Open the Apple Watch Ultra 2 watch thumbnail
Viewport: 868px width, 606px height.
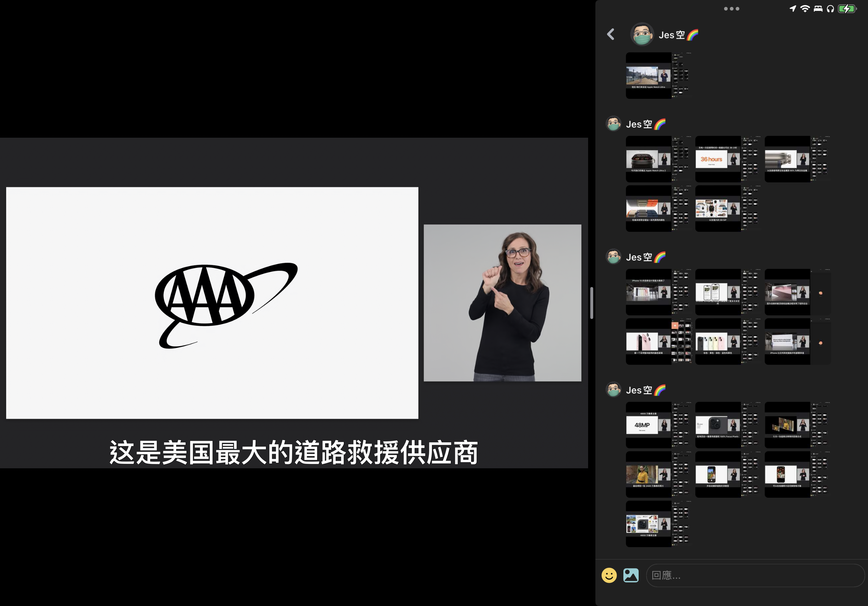(659, 159)
